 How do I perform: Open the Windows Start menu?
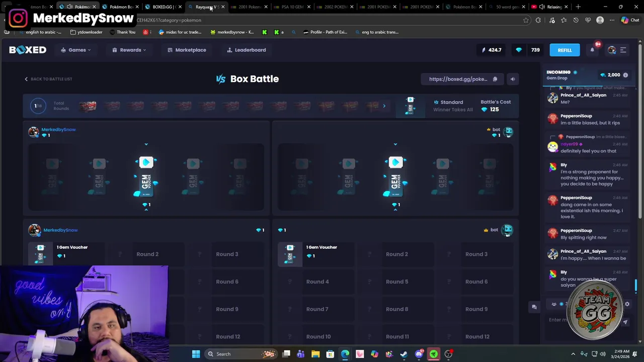(196, 354)
